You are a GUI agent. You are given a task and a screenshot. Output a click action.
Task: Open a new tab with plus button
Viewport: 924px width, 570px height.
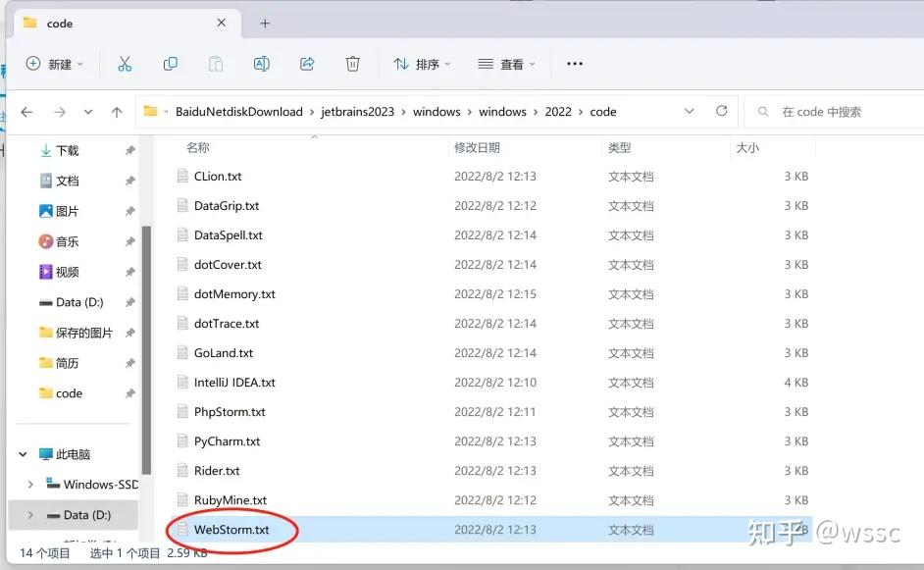[265, 23]
